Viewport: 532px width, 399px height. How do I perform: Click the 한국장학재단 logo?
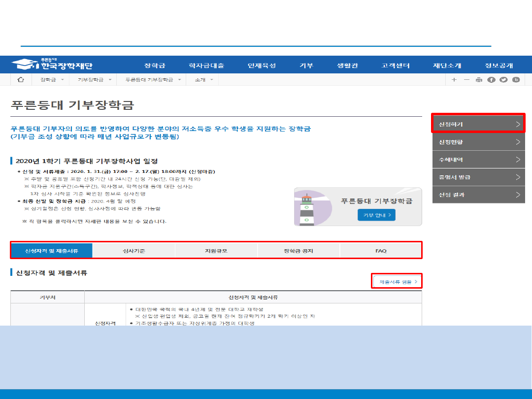(52, 64)
